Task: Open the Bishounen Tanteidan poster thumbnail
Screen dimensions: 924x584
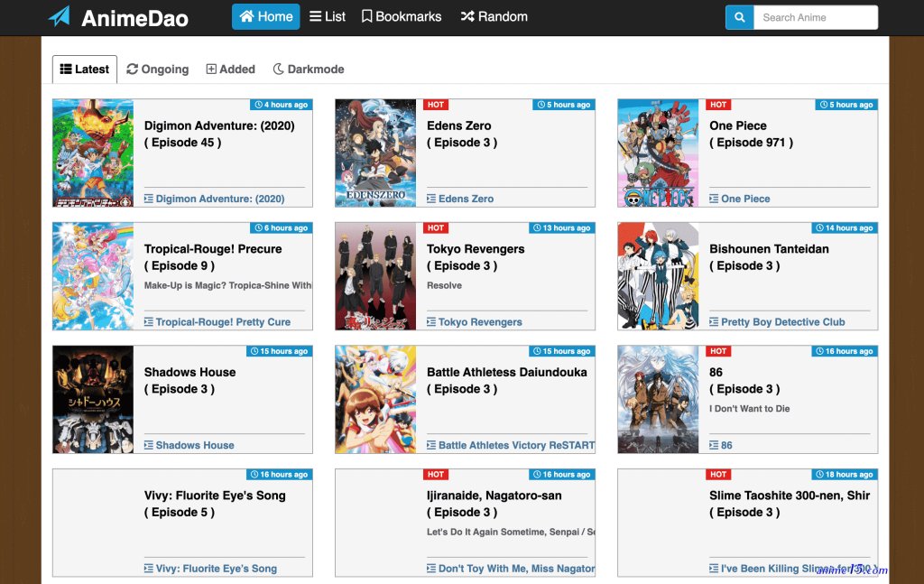Action: tap(658, 276)
